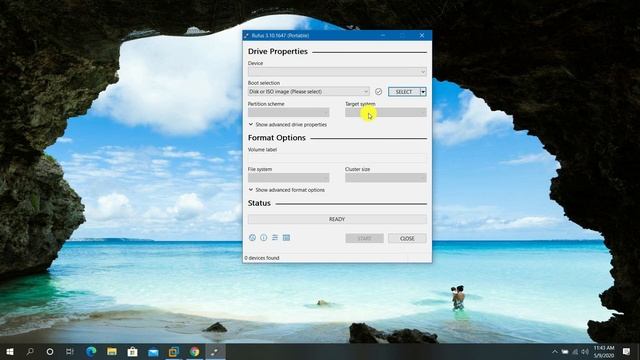Click the CLOSE button
The width and height of the screenshot is (640, 360).
point(407,238)
